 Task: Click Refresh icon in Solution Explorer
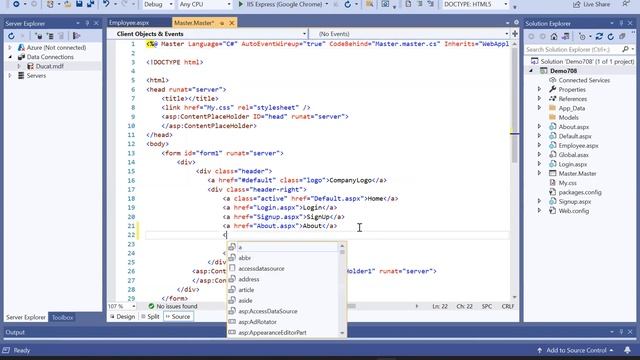[611, 36]
